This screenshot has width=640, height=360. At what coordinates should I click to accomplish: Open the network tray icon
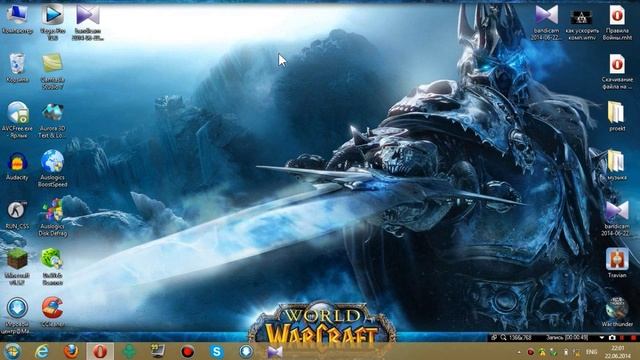pos(577,352)
